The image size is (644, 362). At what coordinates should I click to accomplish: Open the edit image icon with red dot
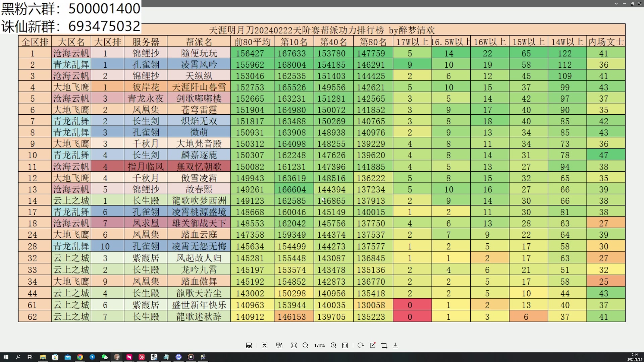click(x=373, y=346)
